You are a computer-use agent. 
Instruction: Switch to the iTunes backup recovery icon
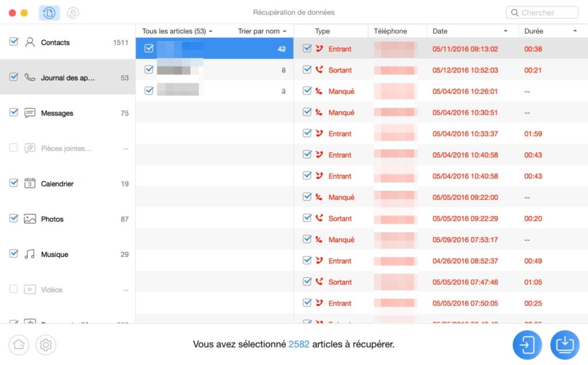pos(73,13)
